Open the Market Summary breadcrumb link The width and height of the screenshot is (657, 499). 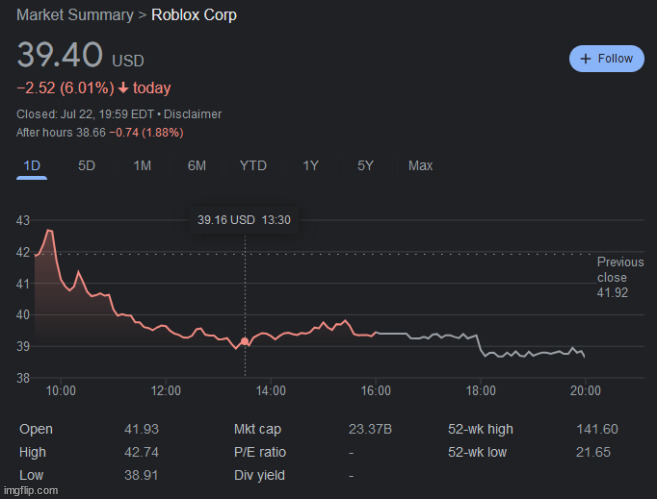point(75,15)
